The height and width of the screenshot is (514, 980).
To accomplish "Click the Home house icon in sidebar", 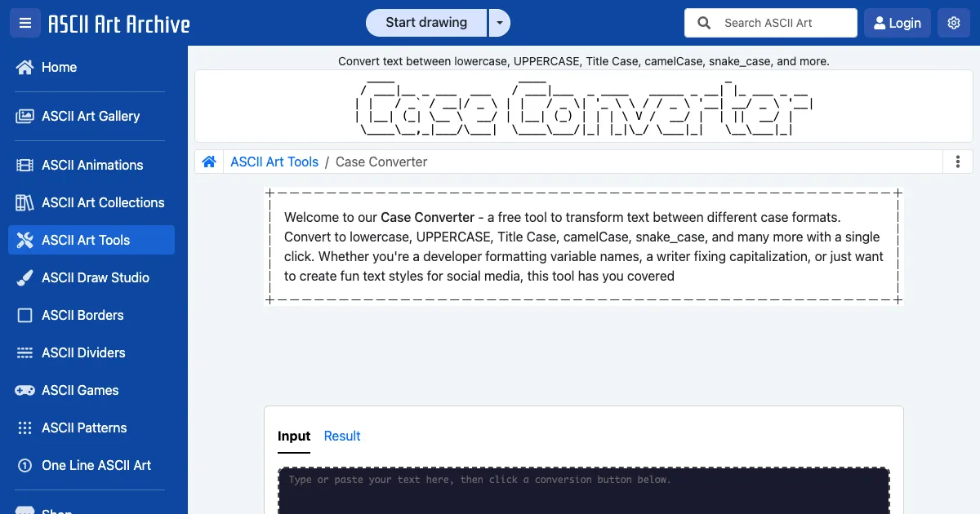I will (24, 67).
